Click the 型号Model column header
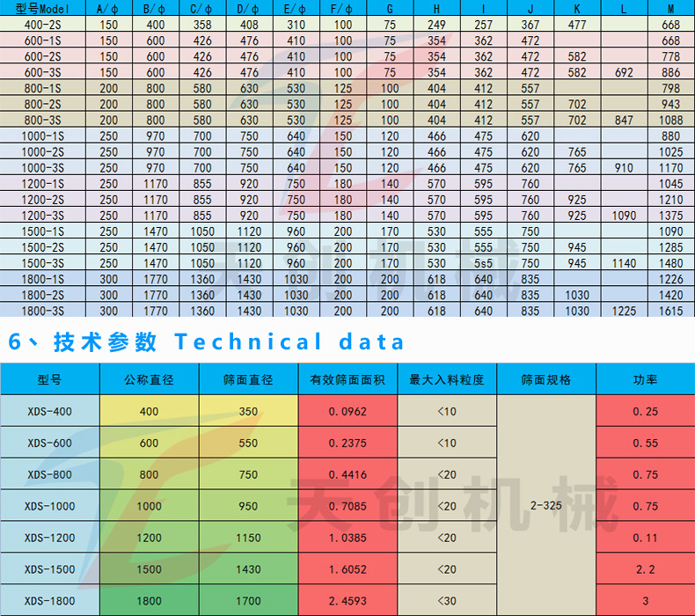 [x=42, y=9]
